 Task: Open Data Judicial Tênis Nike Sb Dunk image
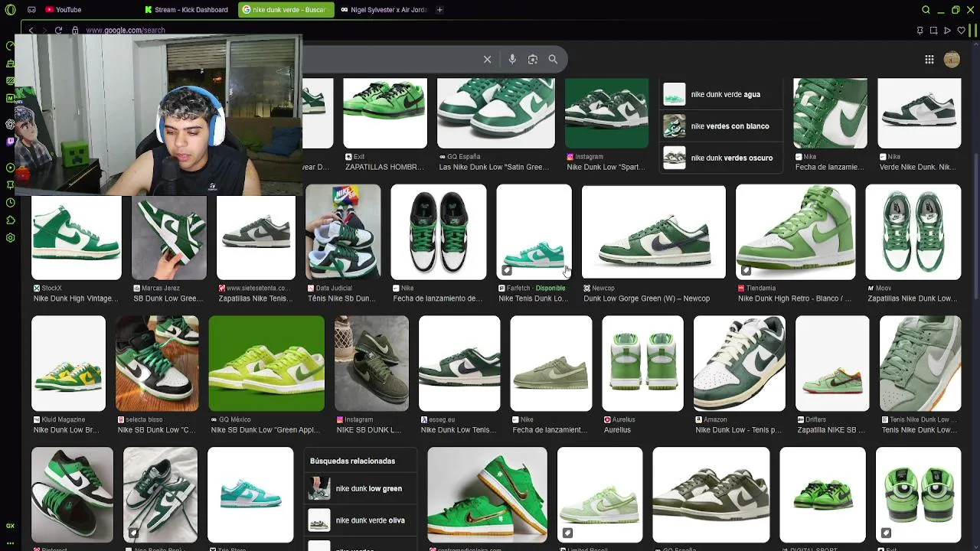[342, 232]
